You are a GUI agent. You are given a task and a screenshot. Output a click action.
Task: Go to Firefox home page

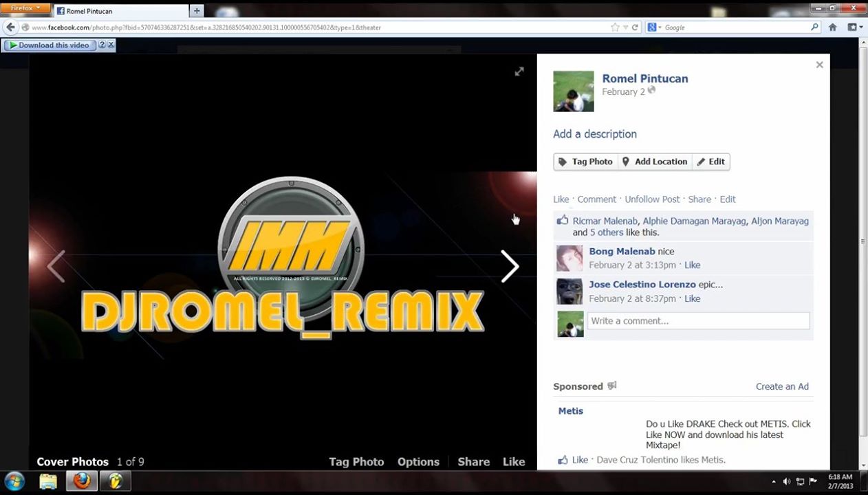(x=833, y=27)
